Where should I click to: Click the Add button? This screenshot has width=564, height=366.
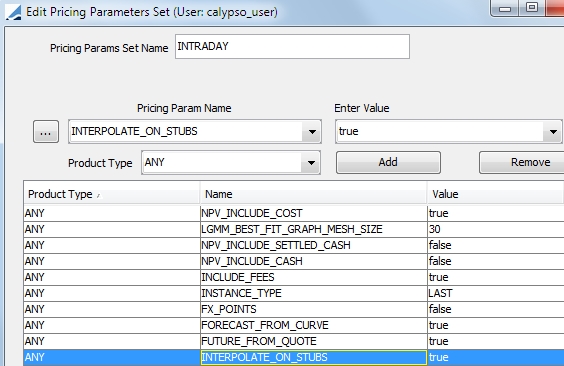pyautogui.click(x=388, y=163)
